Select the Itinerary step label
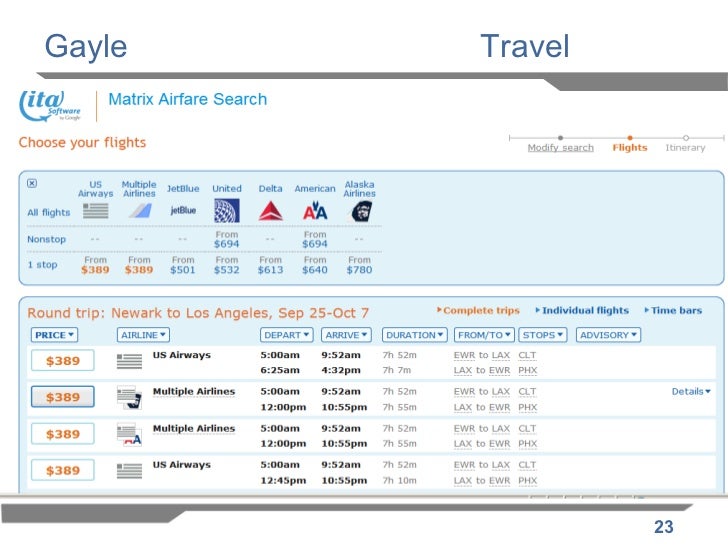This screenshot has width=728, height=546. [x=685, y=148]
